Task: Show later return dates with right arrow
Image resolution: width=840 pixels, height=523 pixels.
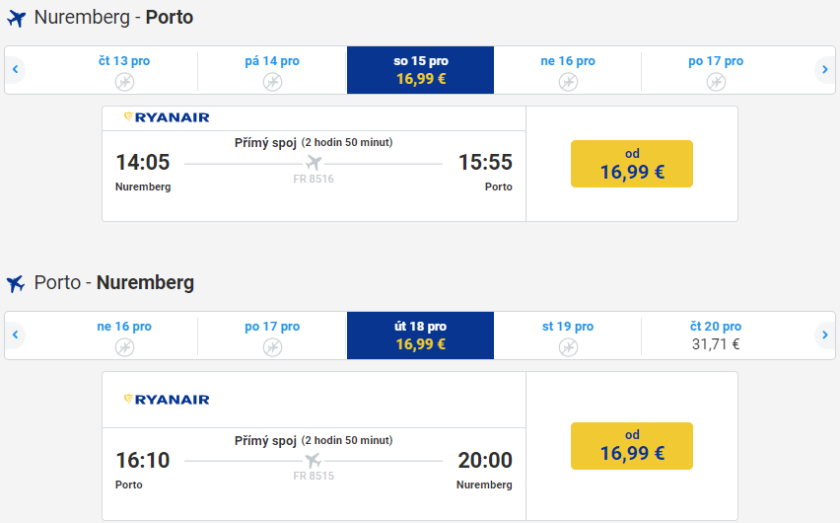Action: (x=824, y=335)
